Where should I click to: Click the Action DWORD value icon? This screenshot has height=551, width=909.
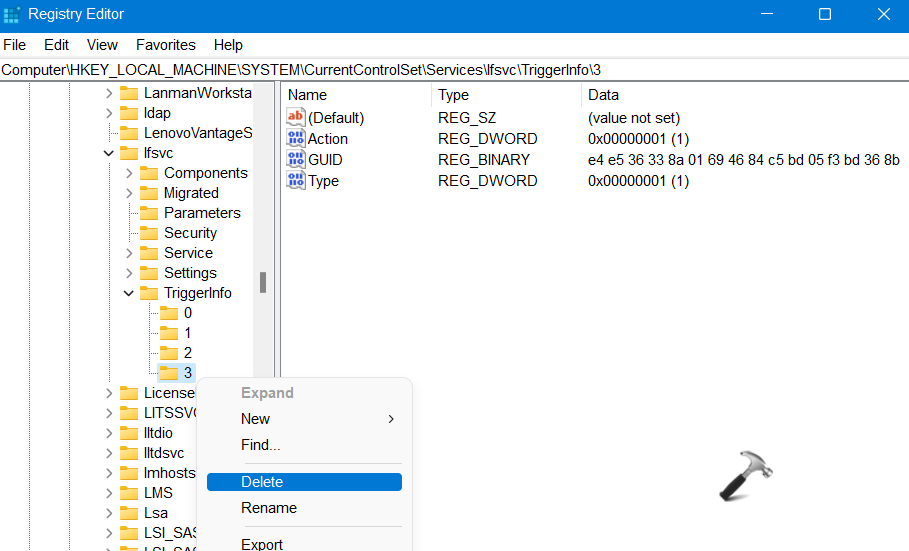pos(296,139)
